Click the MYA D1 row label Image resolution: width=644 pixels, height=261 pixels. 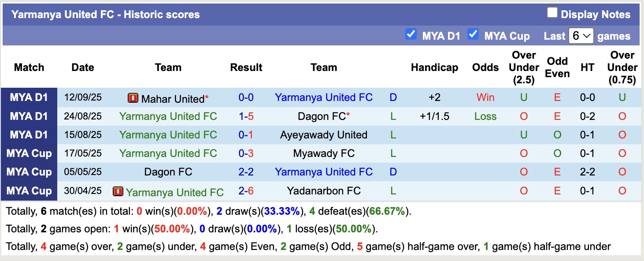[29, 97]
